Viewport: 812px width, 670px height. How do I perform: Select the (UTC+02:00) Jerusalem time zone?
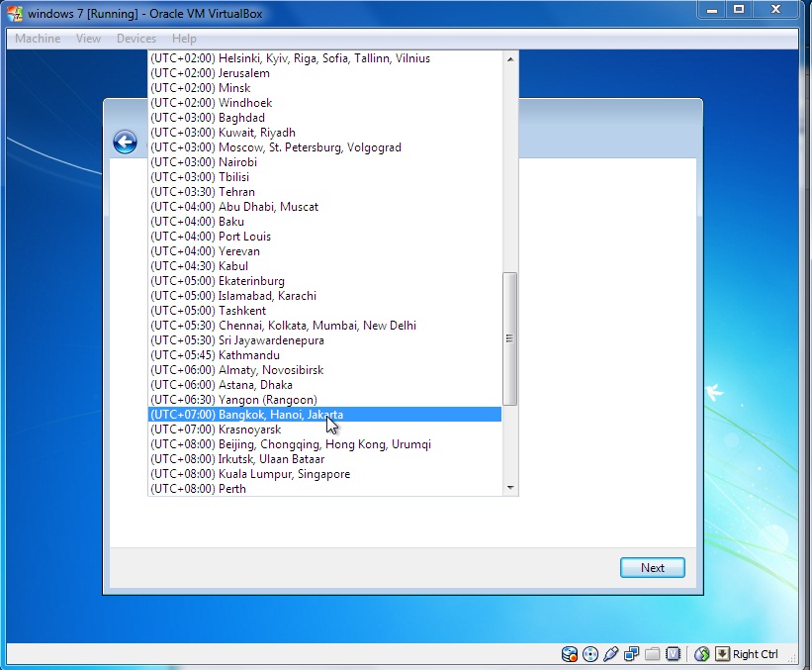pyautogui.click(x=324, y=73)
